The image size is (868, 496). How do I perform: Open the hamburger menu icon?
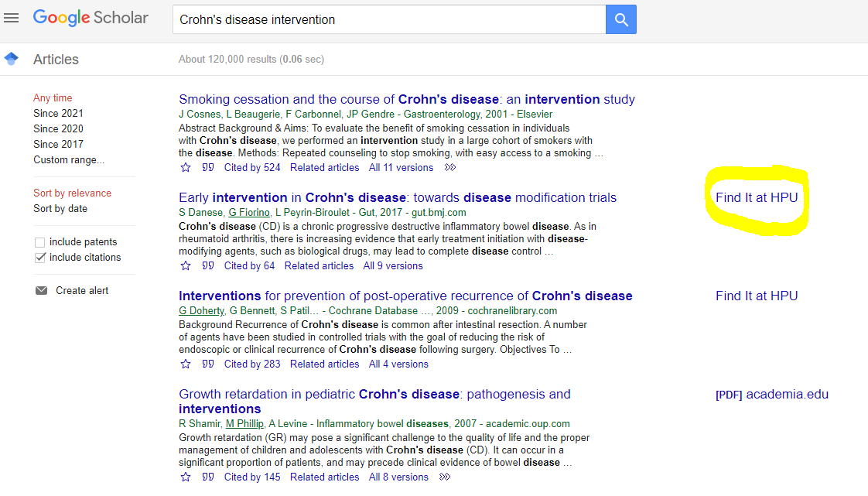11,18
